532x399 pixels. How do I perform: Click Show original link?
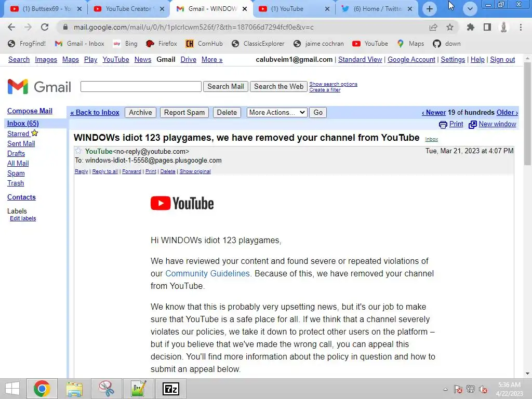click(x=195, y=171)
